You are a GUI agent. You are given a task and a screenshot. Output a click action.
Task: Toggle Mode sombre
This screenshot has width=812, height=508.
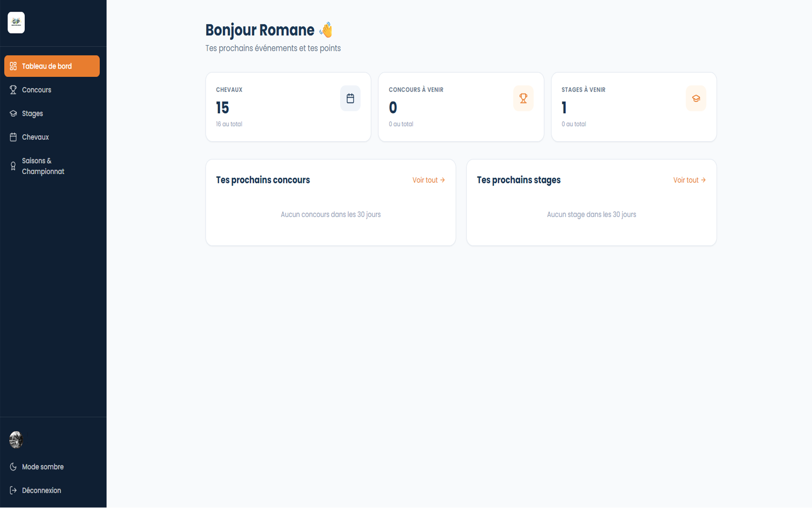pos(52,467)
